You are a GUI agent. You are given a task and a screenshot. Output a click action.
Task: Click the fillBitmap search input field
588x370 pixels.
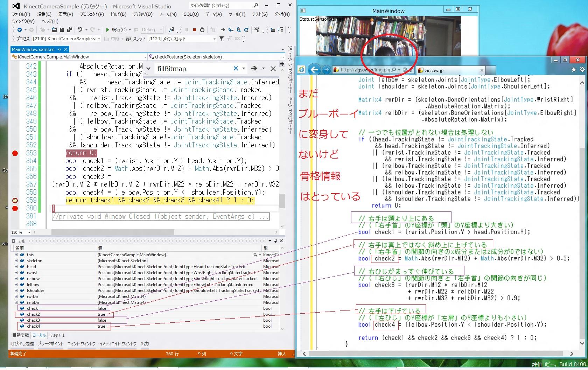coord(192,69)
